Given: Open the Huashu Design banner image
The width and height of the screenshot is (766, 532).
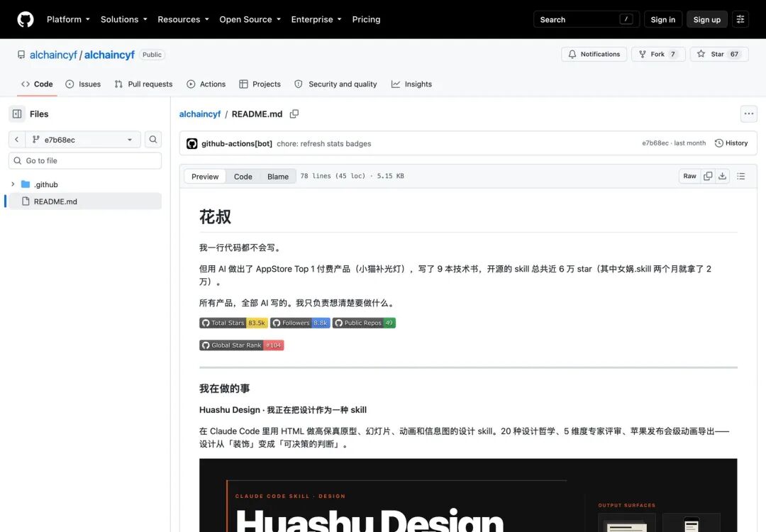Looking at the screenshot, I should tap(468, 495).
